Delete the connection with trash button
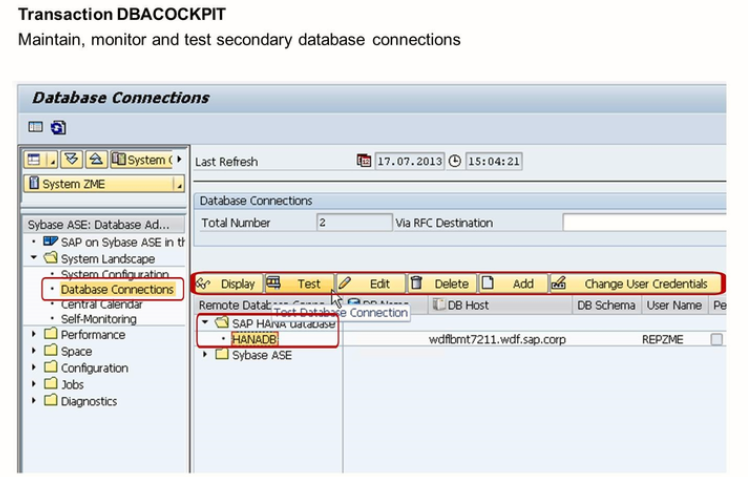The width and height of the screenshot is (748, 477). (441, 284)
